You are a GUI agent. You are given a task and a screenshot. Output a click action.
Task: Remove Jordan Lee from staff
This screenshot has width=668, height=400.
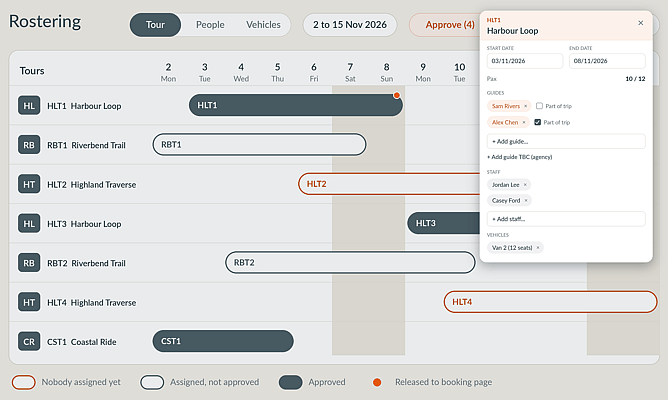[x=525, y=185]
